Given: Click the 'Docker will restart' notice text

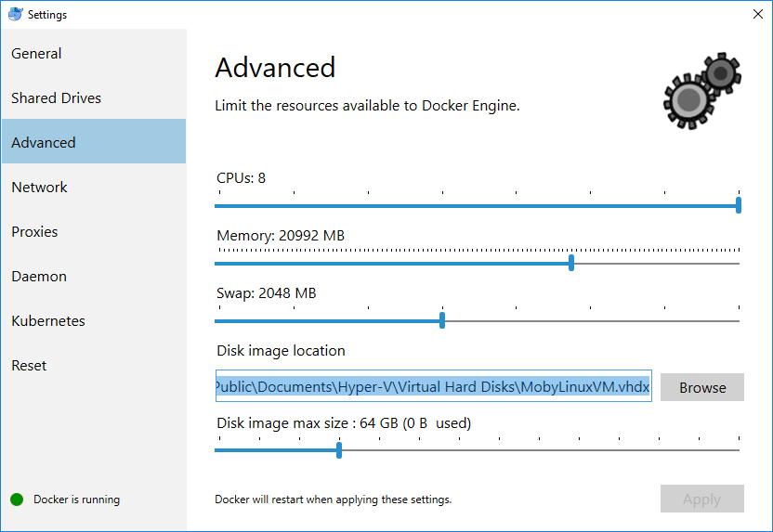Looking at the screenshot, I should [334, 500].
